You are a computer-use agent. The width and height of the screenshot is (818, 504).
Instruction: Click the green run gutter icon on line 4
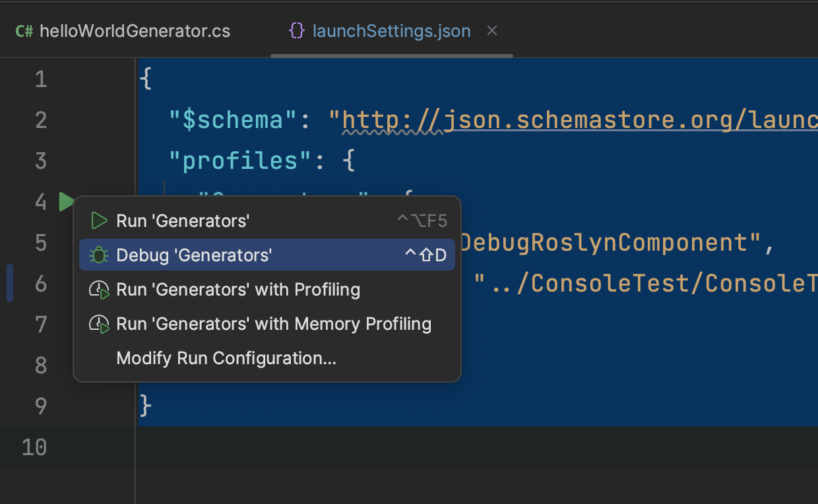click(65, 201)
